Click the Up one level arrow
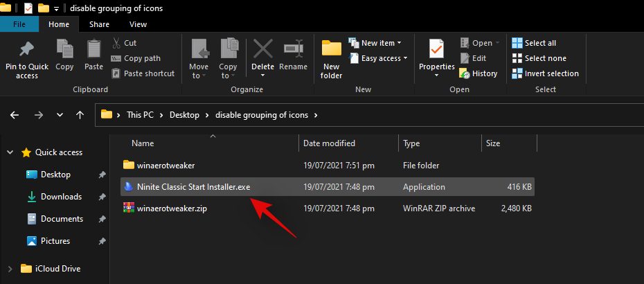Image resolution: width=644 pixels, height=284 pixels. pyautogui.click(x=80, y=115)
